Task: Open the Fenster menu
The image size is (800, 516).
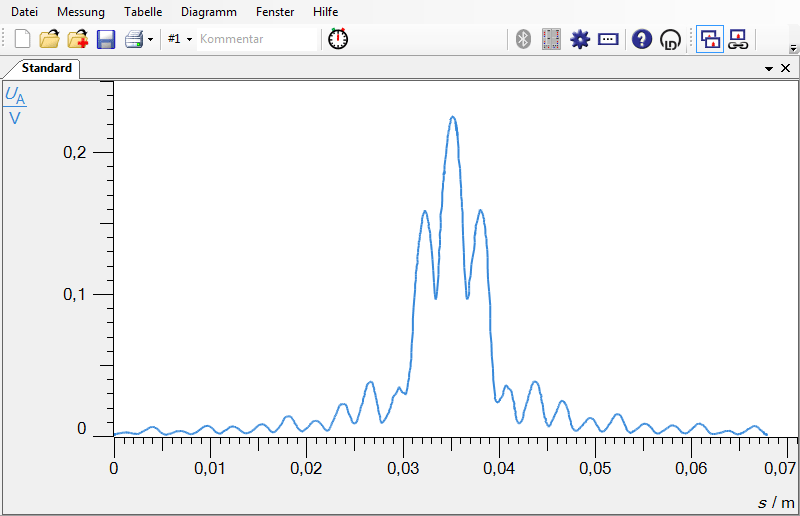Action: pos(275,12)
